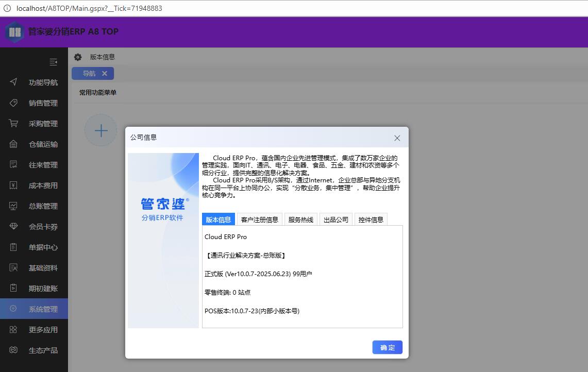
Task: Close the 导航 tab with its X
Action: pyautogui.click(x=105, y=74)
